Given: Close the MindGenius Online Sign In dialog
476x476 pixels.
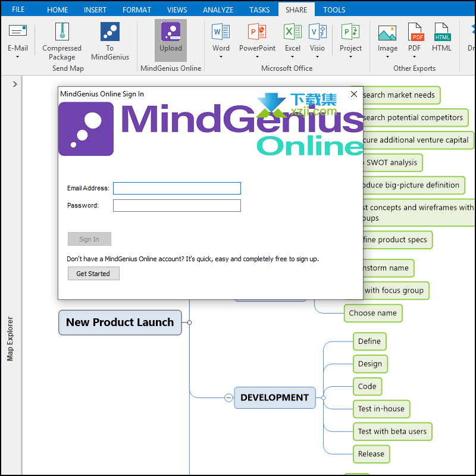Looking at the screenshot, I should 353,94.
